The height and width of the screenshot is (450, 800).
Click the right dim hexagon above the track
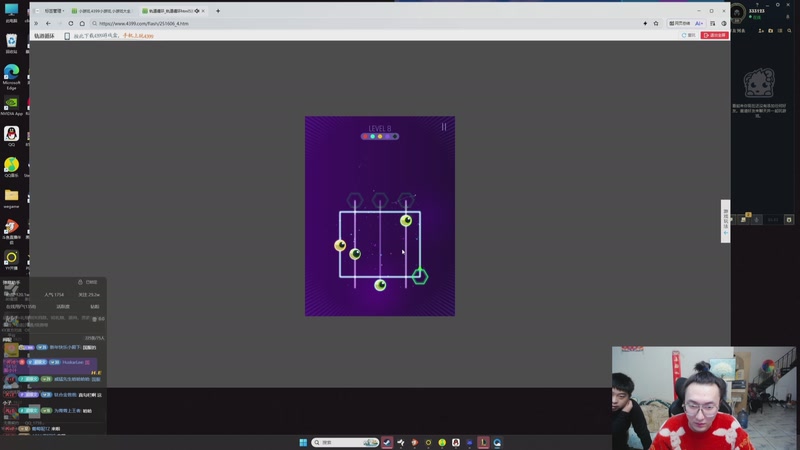click(x=406, y=200)
